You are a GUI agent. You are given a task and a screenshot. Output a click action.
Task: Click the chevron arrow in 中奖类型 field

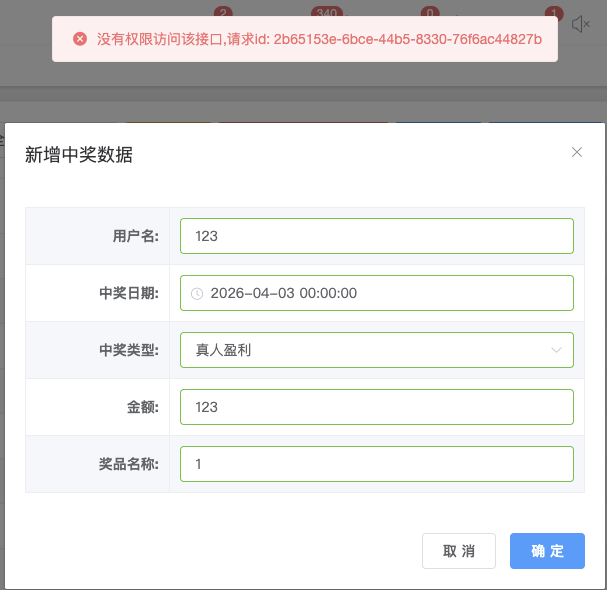[x=557, y=350]
